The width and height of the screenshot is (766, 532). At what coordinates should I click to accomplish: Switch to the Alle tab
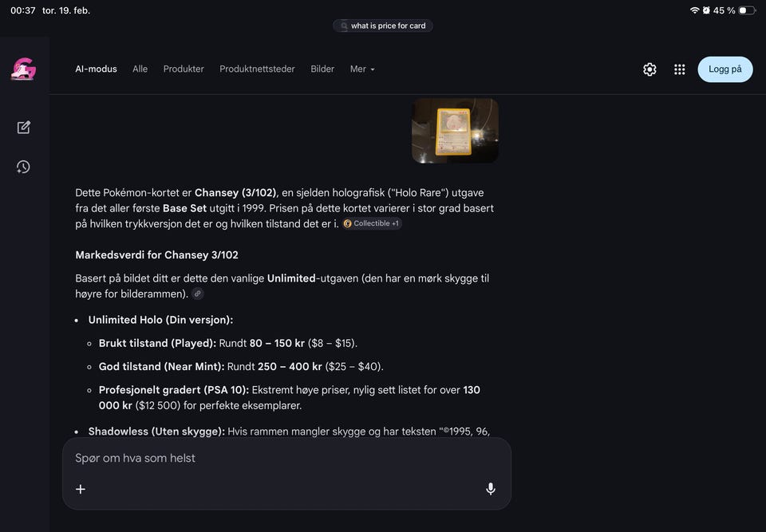[140, 69]
